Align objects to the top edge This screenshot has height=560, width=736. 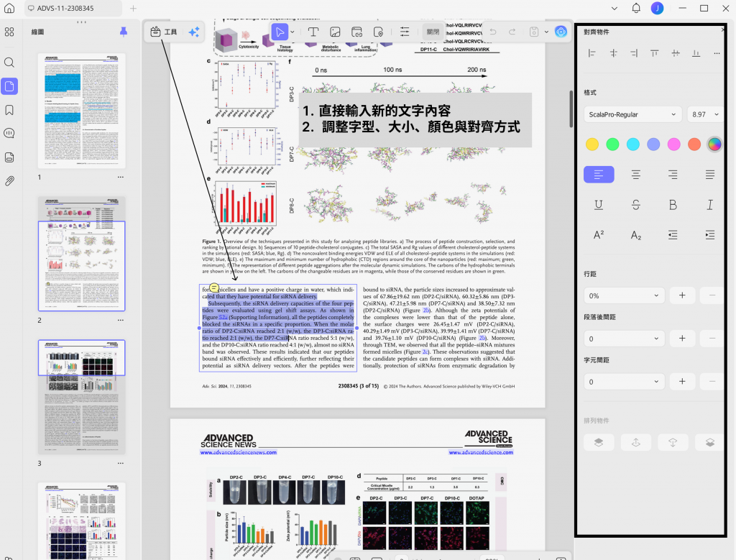[654, 53]
